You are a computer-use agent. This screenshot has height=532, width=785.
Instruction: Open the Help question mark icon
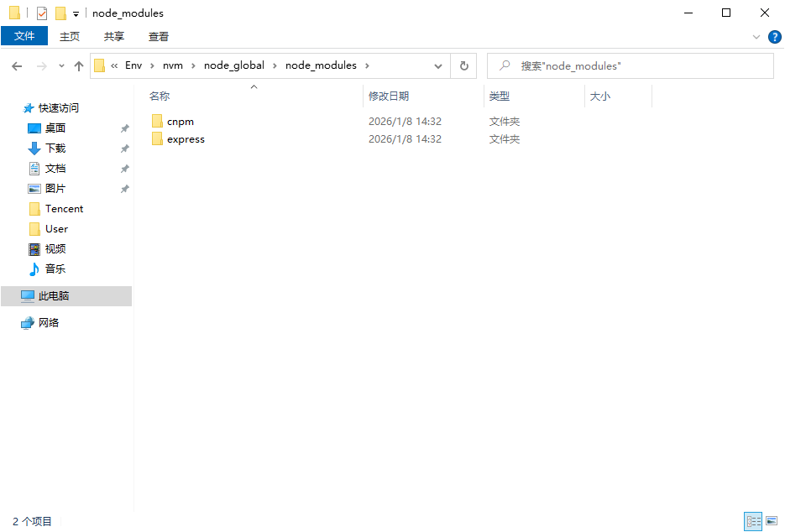(774, 37)
